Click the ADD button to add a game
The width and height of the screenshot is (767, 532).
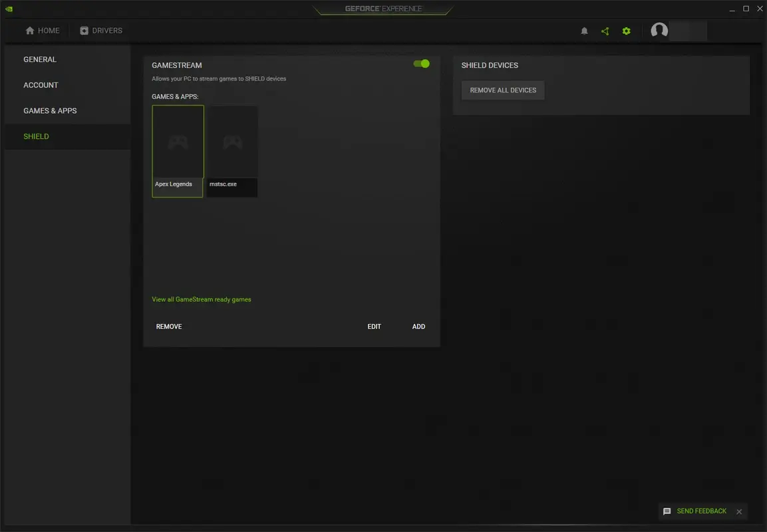[418, 327]
